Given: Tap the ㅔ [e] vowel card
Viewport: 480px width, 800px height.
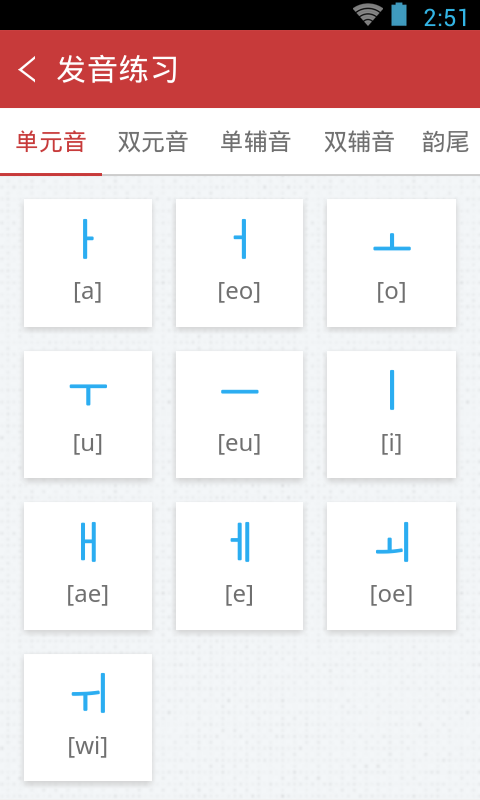Looking at the screenshot, I should [x=239, y=566].
